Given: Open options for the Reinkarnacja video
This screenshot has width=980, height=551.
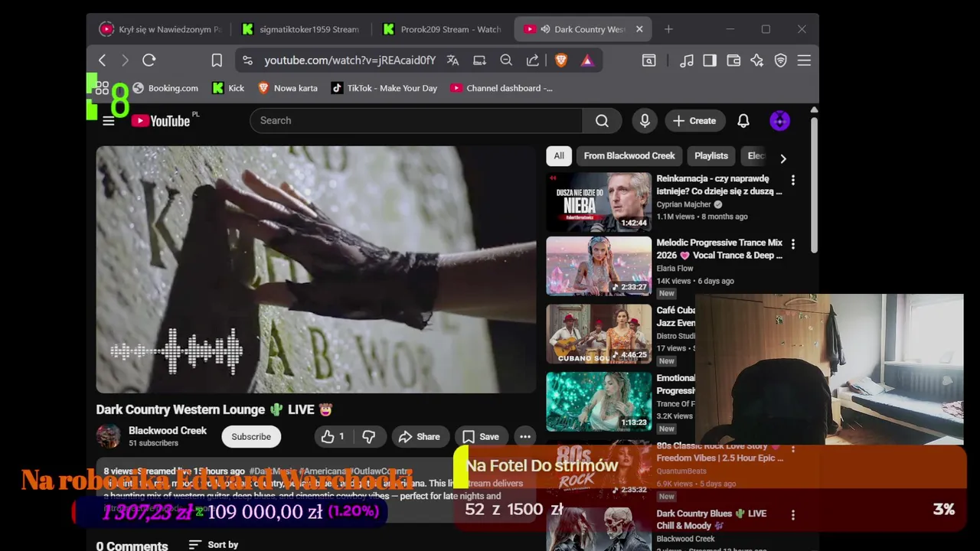Looking at the screenshot, I should coord(793,180).
